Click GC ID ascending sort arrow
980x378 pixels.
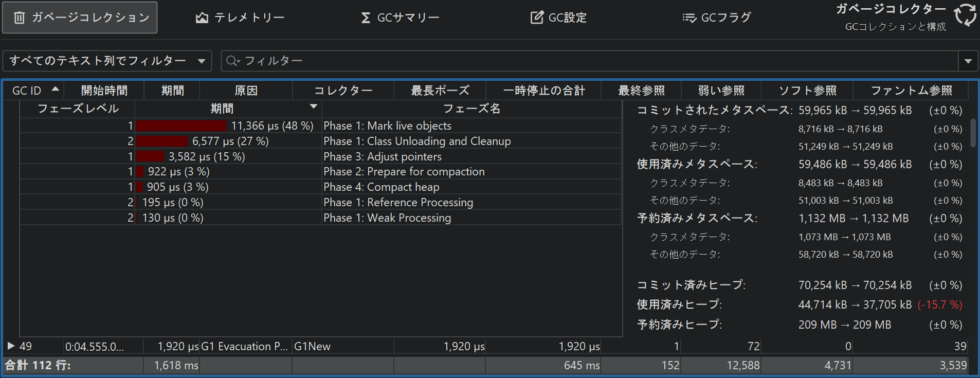tap(55, 89)
